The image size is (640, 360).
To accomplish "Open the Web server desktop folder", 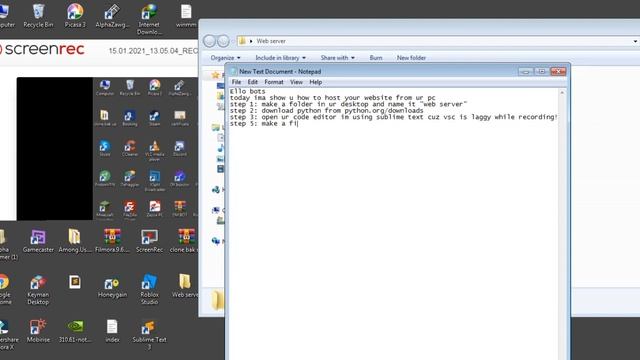I will coord(184,286).
